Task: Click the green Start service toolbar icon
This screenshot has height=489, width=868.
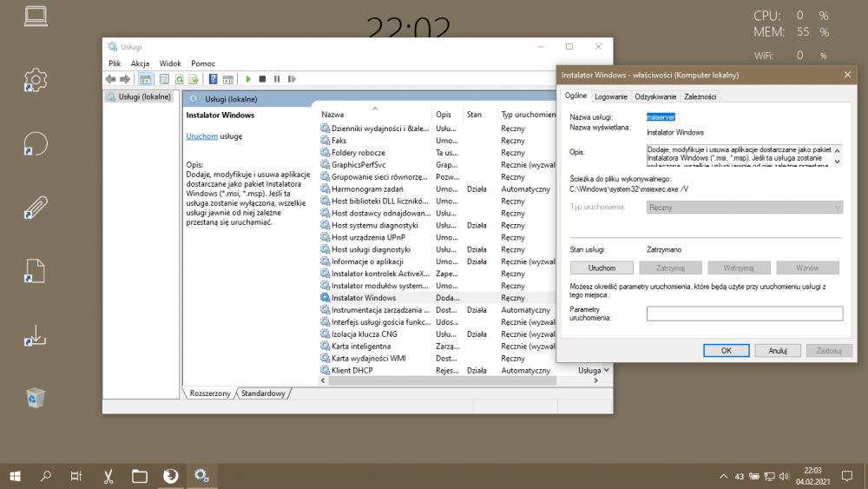Action: pyautogui.click(x=249, y=79)
